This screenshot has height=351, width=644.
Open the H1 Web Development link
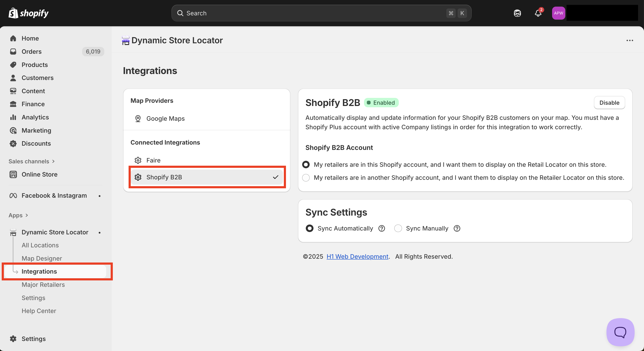[357, 257]
